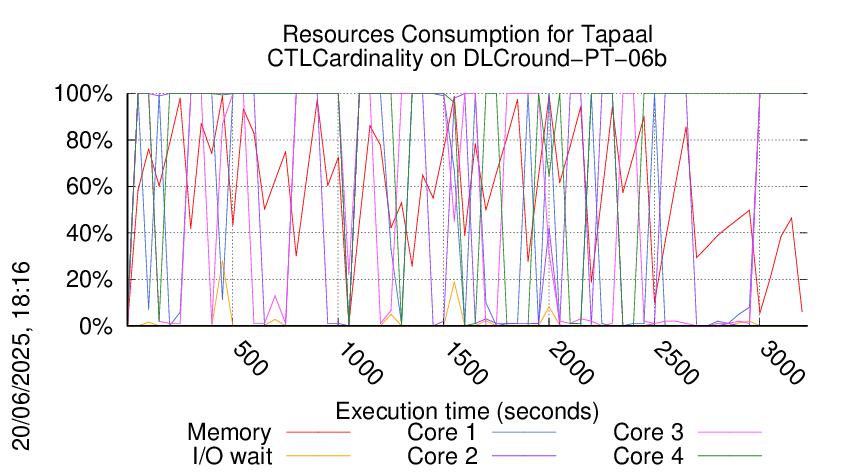Click the 80% y-axis label
The height and width of the screenshot is (475, 850).
point(89,140)
